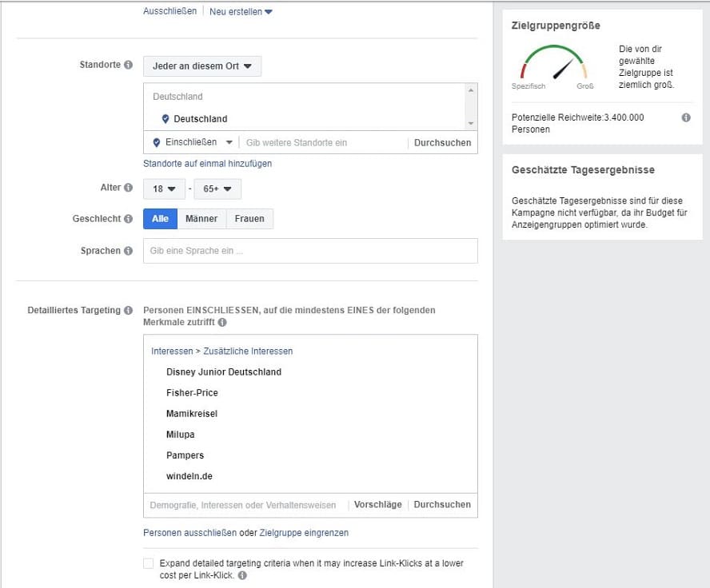Select the Fisher-Price interest
Image resolution: width=710 pixels, height=588 pixels.
192,392
